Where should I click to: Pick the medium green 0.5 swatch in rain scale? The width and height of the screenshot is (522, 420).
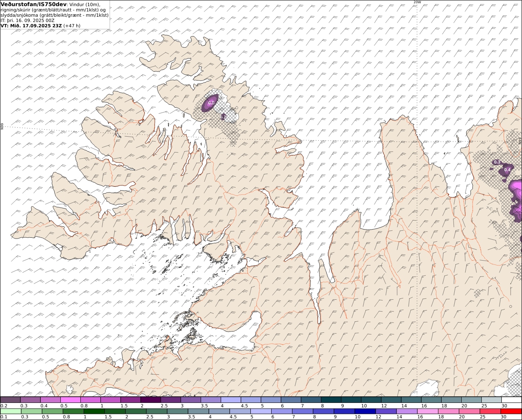click(x=52, y=411)
